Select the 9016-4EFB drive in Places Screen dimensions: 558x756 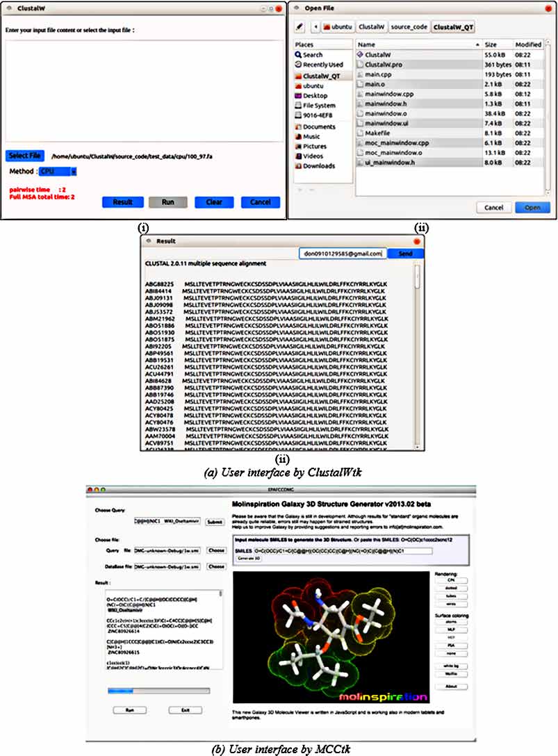pyautogui.click(x=313, y=115)
